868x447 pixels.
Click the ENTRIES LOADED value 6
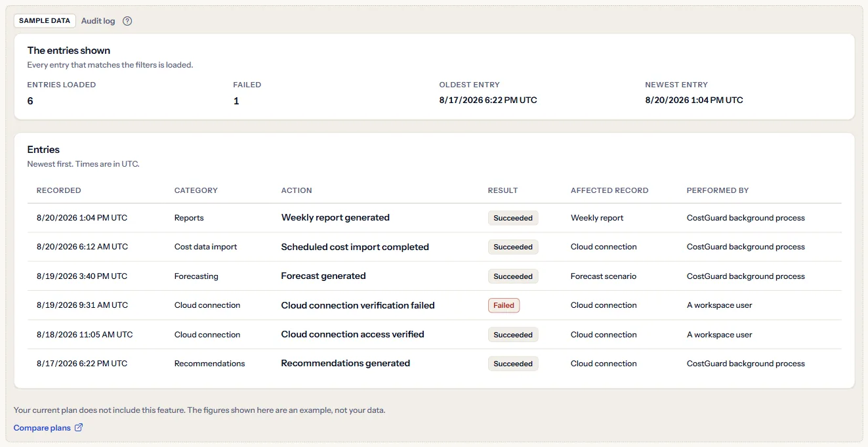pyautogui.click(x=30, y=101)
